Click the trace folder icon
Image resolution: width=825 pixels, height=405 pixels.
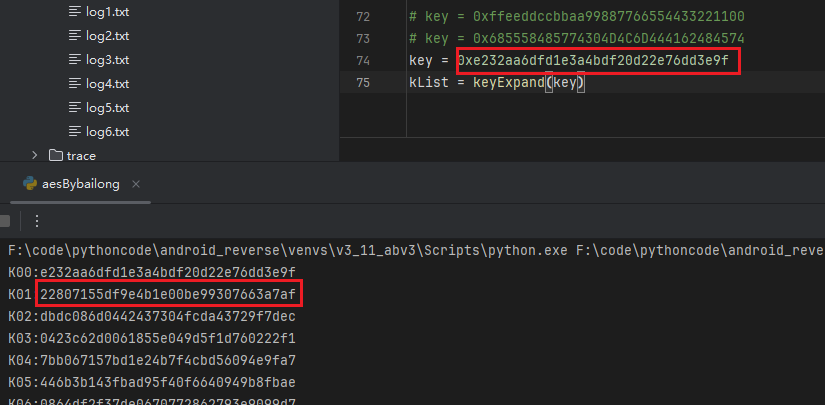pyautogui.click(x=55, y=155)
